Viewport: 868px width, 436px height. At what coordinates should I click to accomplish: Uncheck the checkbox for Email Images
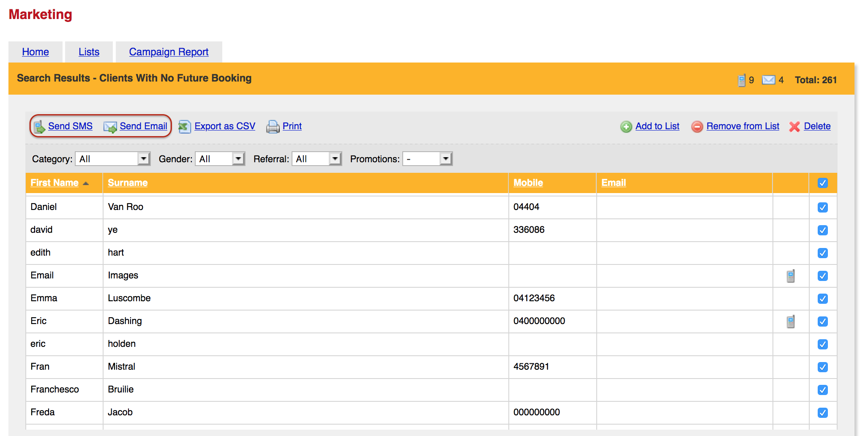pos(823,276)
